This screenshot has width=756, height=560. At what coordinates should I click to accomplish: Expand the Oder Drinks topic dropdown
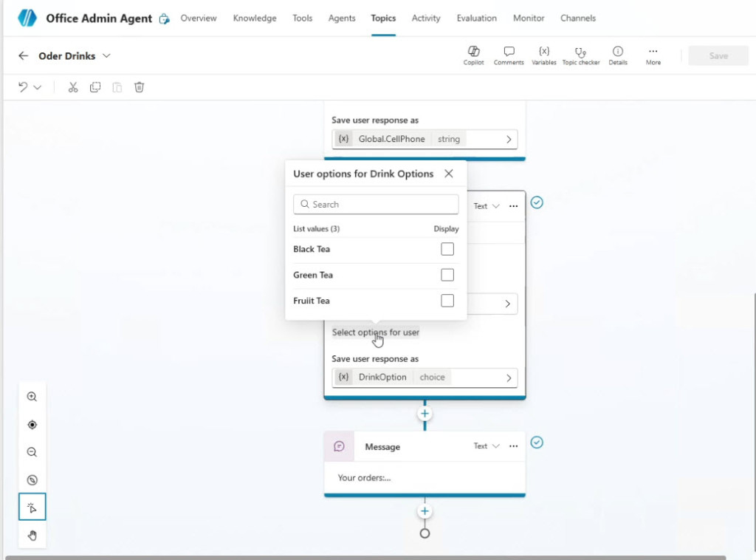coord(106,56)
